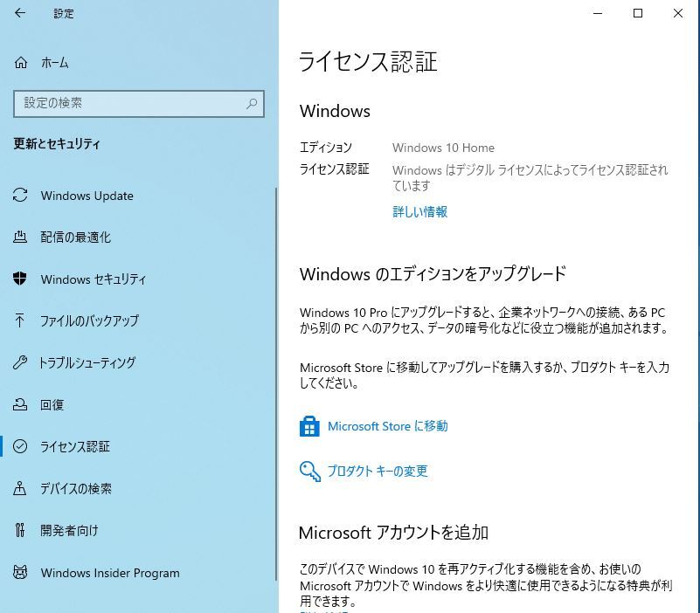Click the search magnifier icon
Image resolution: width=700 pixels, height=613 pixels.
tap(252, 104)
